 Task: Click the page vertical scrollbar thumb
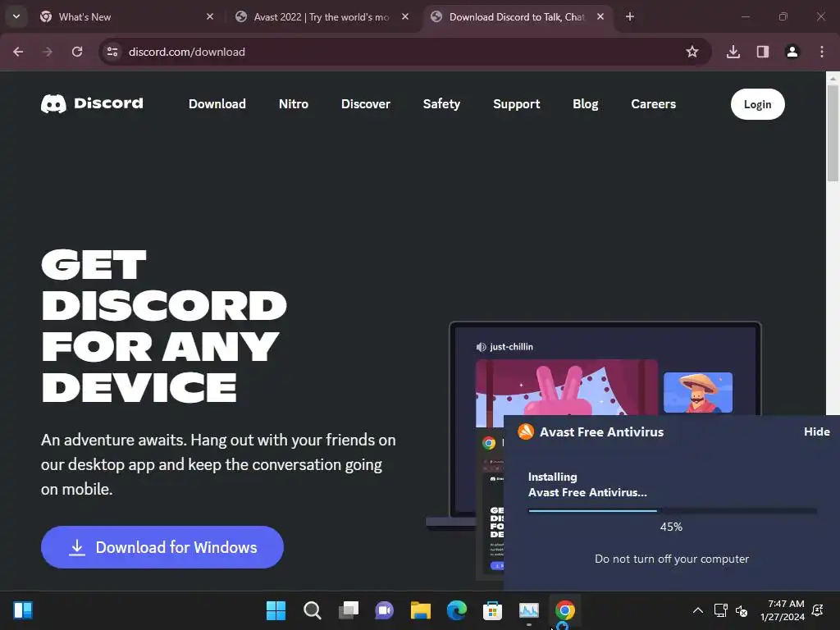(x=833, y=133)
